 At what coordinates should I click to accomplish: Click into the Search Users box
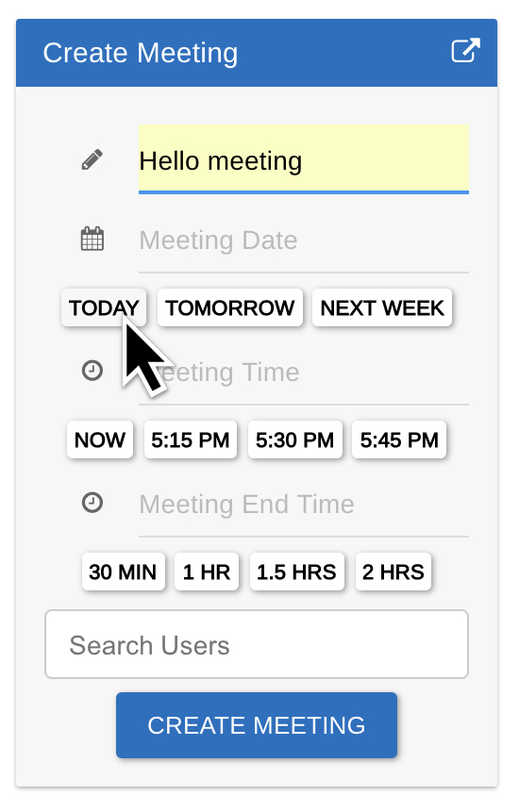pyautogui.click(x=257, y=644)
